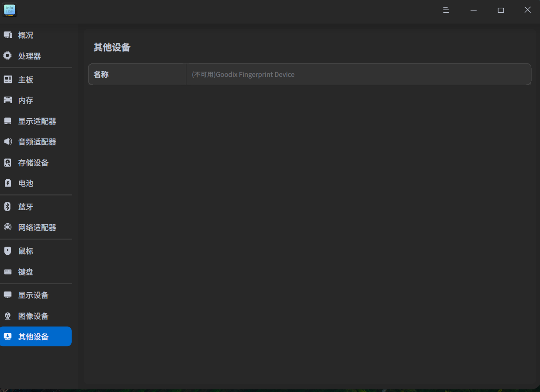Open 图像设备 (Imaging Devices) camera icon

pos(7,316)
